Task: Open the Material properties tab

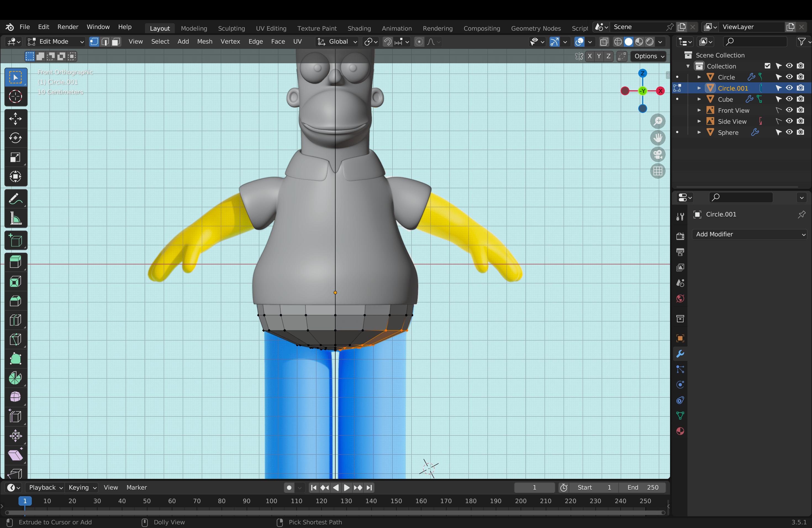Action: 680,431
